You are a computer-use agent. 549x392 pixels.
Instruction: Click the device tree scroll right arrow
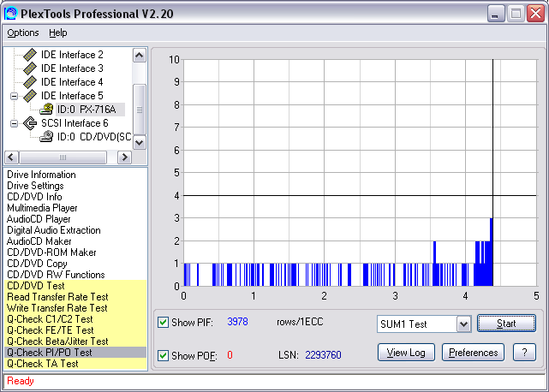click(124, 157)
